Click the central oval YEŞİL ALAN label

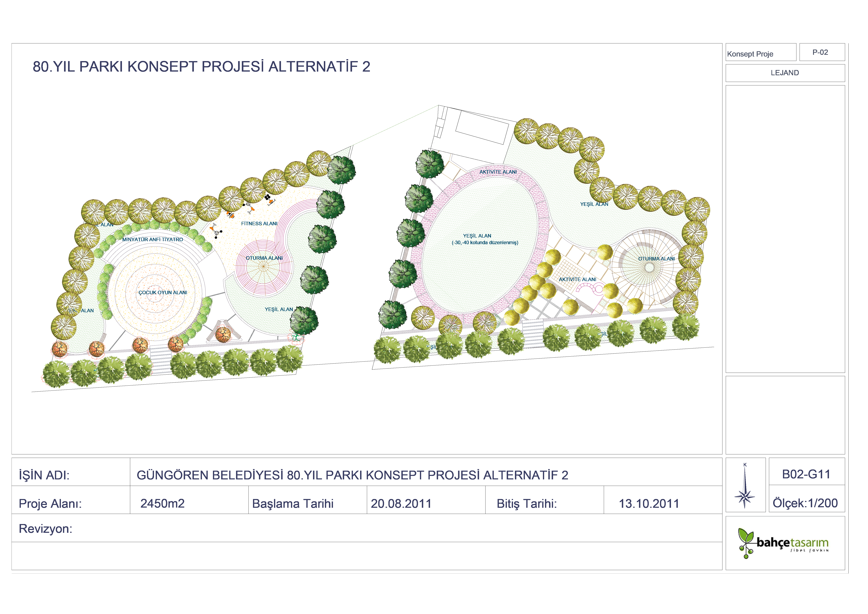(477, 236)
